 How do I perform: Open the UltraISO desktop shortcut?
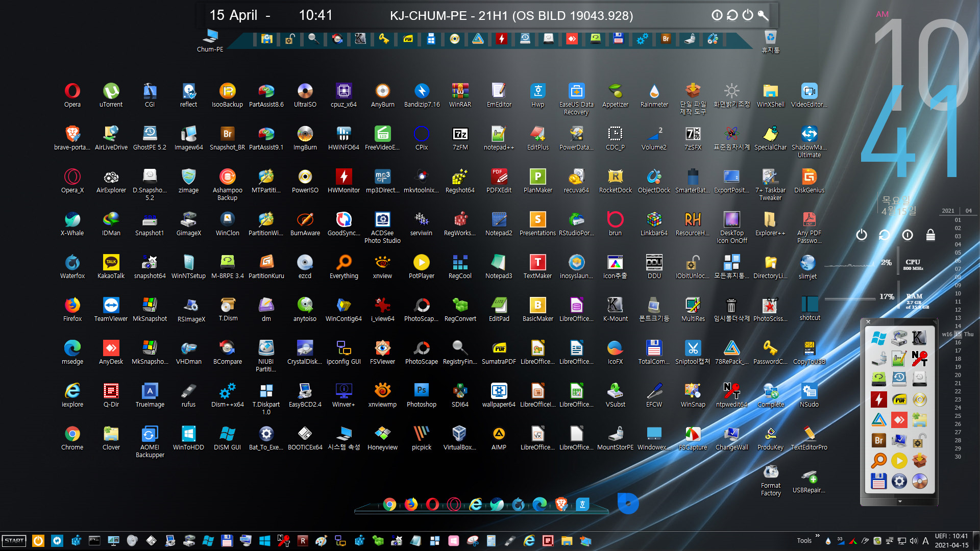click(x=305, y=95)
